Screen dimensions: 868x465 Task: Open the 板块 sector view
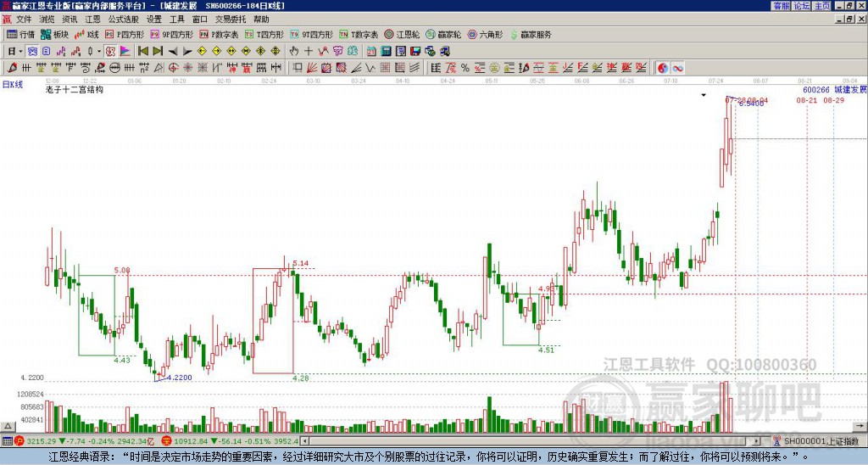pos(55,34)
